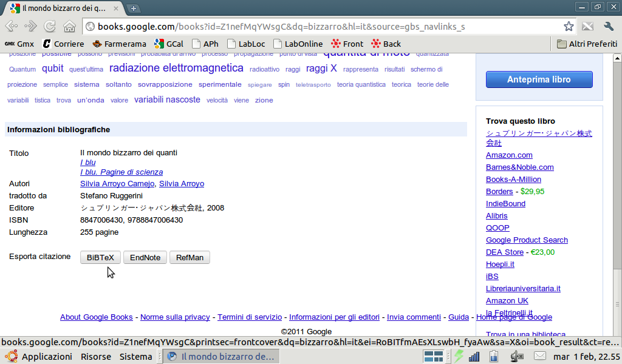The image size is (622, 364).
Task: Open the LabLoc bookmark
Action: coord(246,44)
